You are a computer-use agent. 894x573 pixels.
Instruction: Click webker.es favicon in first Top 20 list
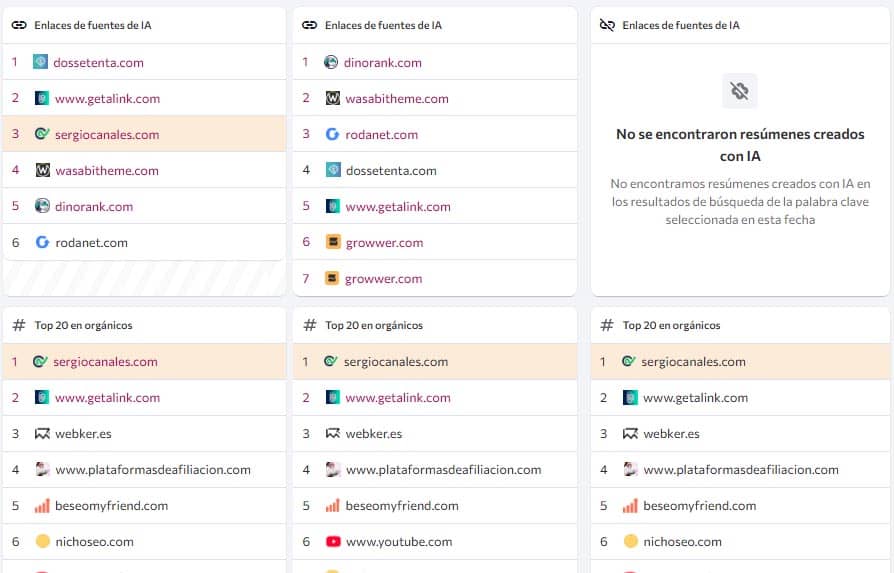[x=42, y=433]
